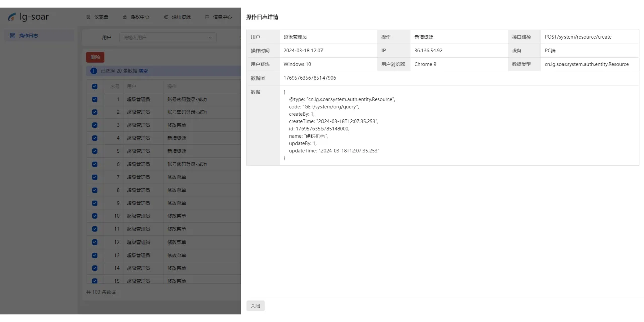
Task: Click the Chrome 9 browser value
Action: [425, 64]
